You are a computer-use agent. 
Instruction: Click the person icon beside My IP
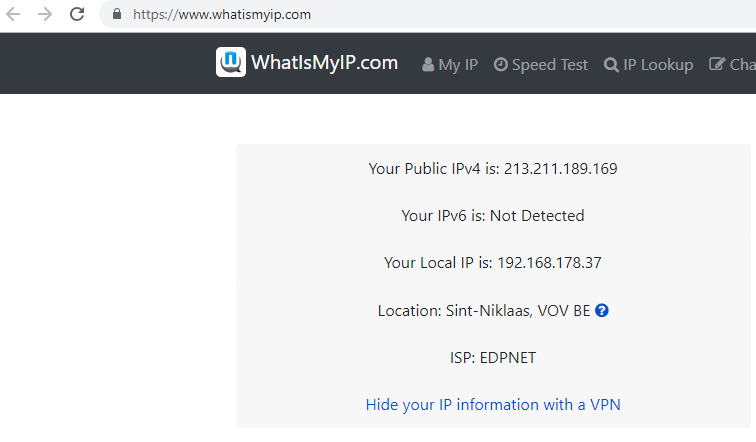[428, 64]
